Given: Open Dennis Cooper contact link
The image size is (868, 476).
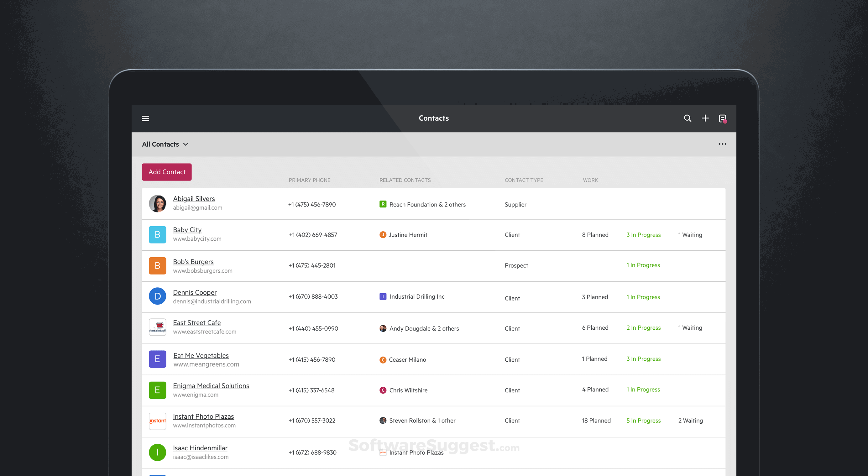Looking at the screenshot, I should pyautogui.click(x=195, y=292).
